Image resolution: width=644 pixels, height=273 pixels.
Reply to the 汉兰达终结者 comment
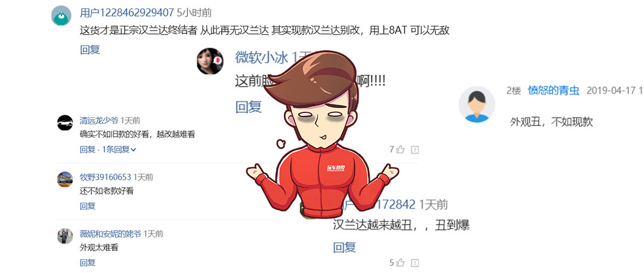pos(90,50)
